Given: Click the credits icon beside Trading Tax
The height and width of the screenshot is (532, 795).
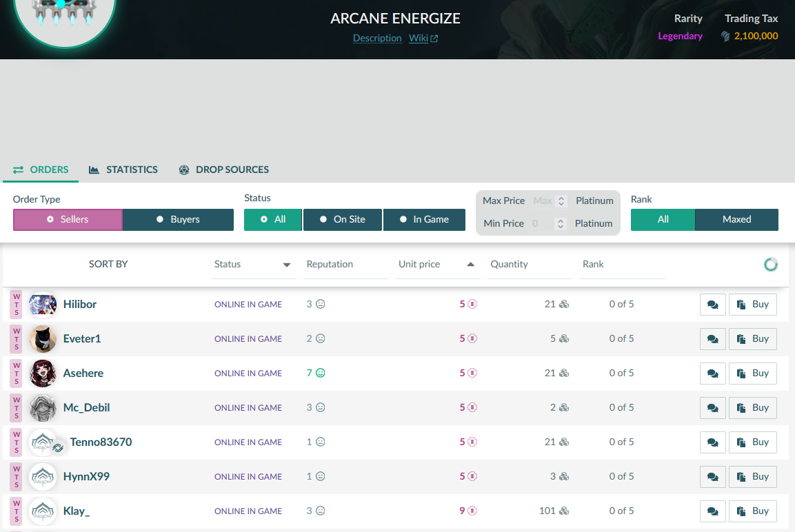Looking at the screenshot, I should (x=725, y=36).
